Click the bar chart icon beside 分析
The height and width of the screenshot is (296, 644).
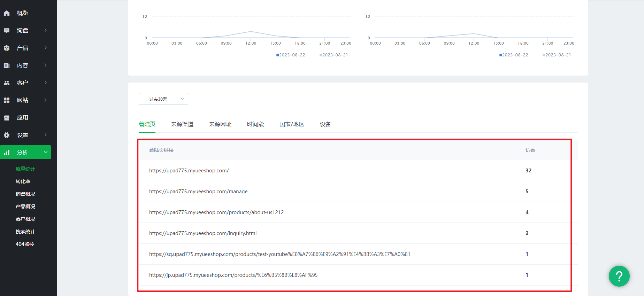(x=7, y=153)
